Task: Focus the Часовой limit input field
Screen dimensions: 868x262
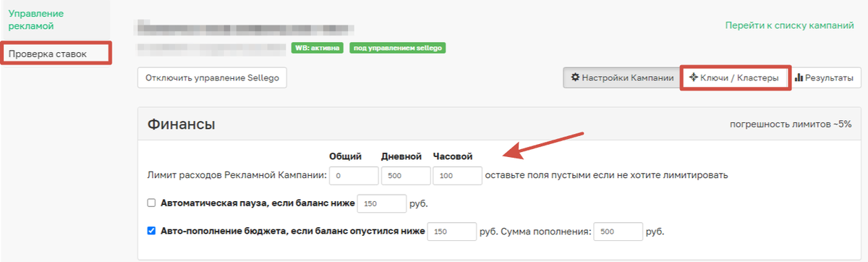Action: 457,176
